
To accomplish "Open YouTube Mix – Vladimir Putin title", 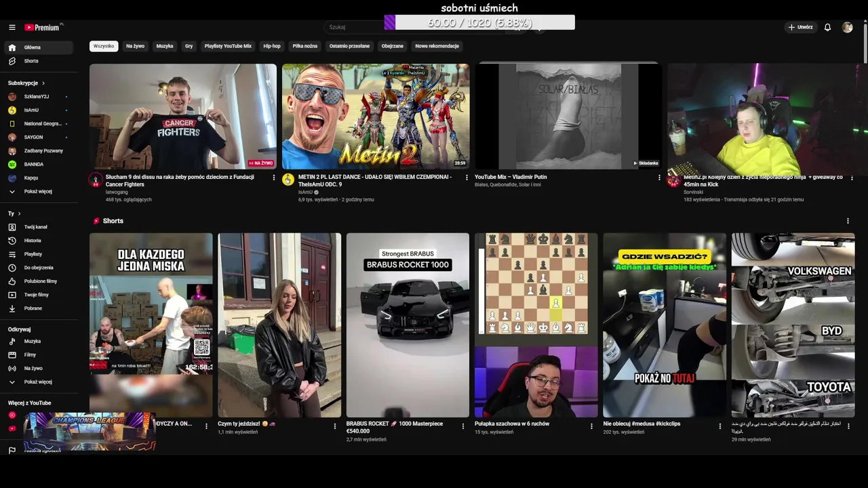I will tap(511, 177).
